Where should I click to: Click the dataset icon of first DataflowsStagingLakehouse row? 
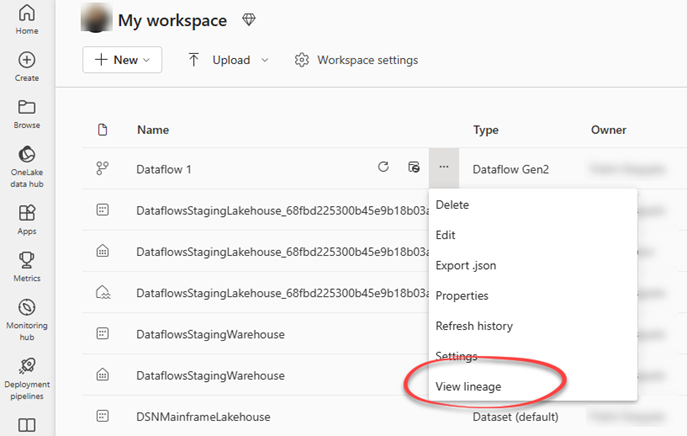pos(103,209)
